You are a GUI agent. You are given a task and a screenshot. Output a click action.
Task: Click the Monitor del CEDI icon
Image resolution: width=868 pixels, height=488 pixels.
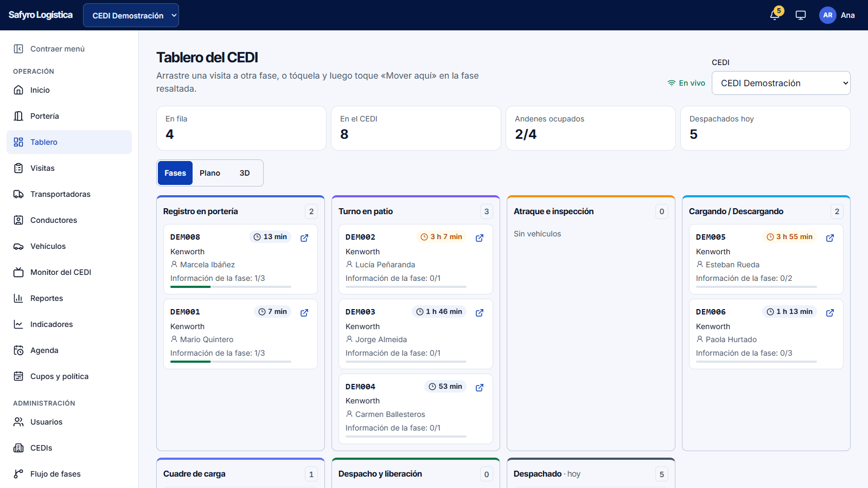18,272
